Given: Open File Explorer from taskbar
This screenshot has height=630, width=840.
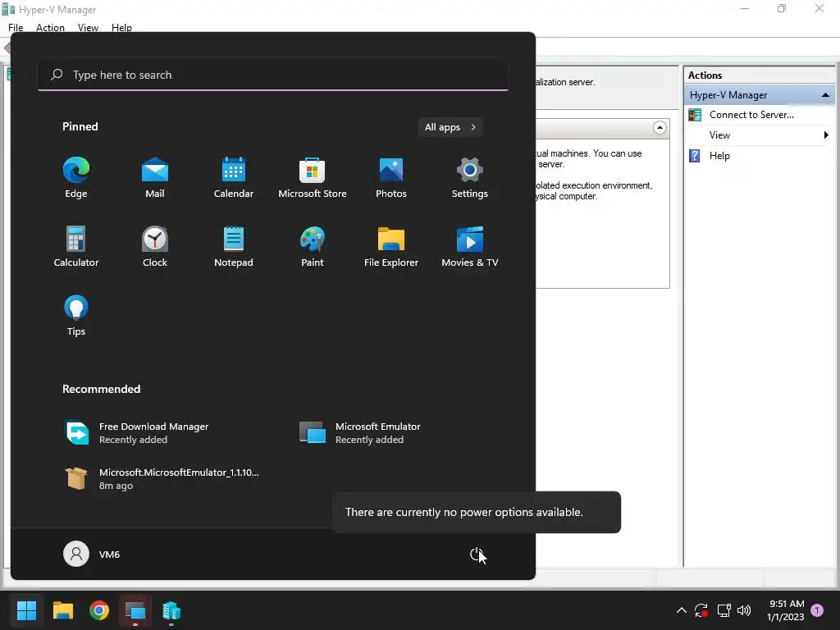Looking at the screenshot, I should coord(62,610).
